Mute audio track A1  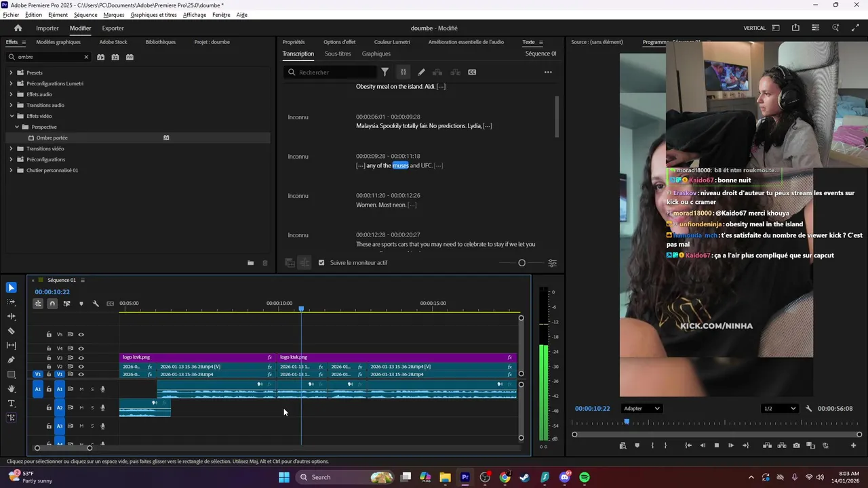tap(81, 389)
